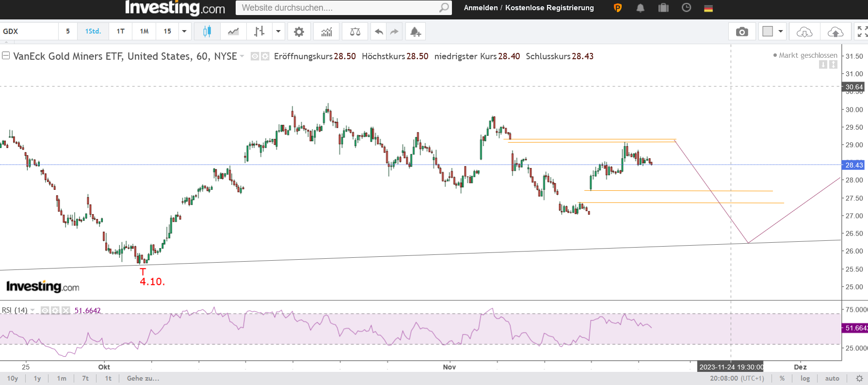Toggle logarithmic scale with log button
The height and width of the screenshot is (385, 868).
click(x=805, y=378)
